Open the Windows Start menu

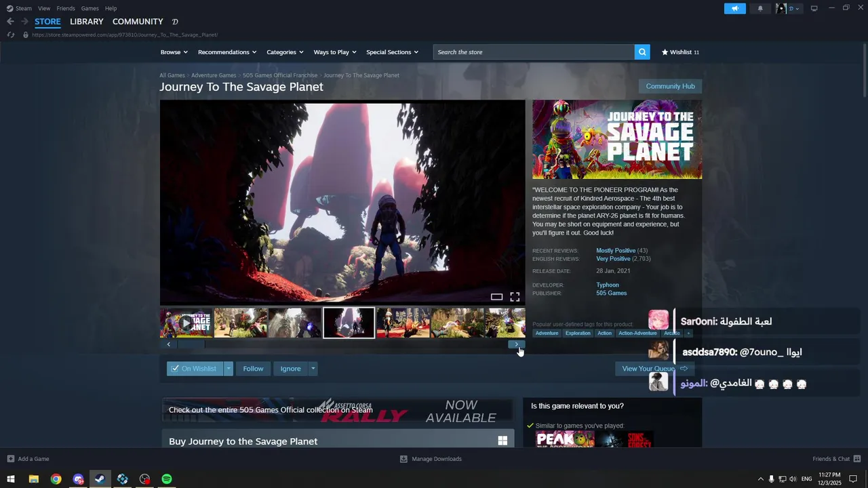pyautogui.click(x=11, y=479)
